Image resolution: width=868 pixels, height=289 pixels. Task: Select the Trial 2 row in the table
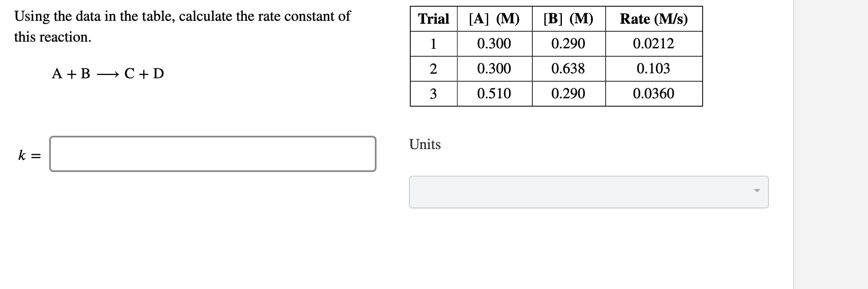pos(434,69)
